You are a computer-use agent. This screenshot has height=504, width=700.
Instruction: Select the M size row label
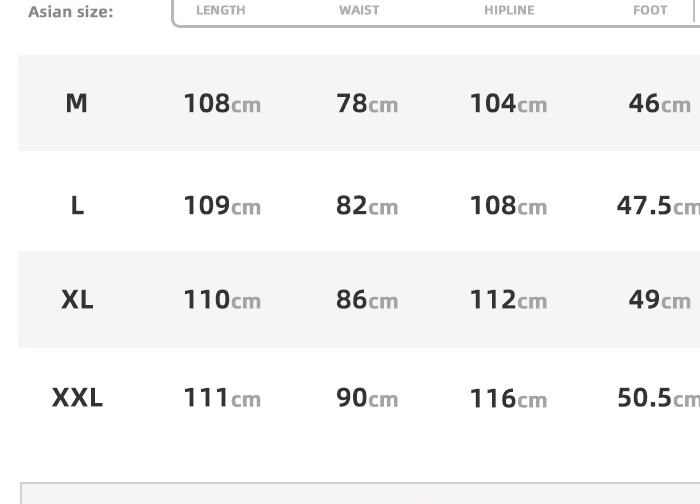tap(77, 103)
